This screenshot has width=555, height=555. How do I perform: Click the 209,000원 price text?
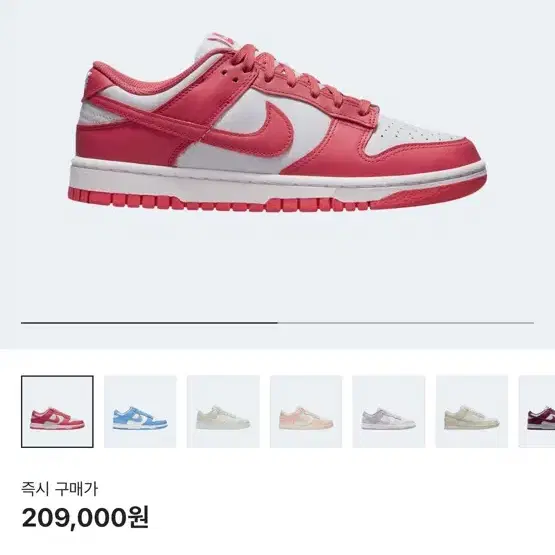pos(85,518)
